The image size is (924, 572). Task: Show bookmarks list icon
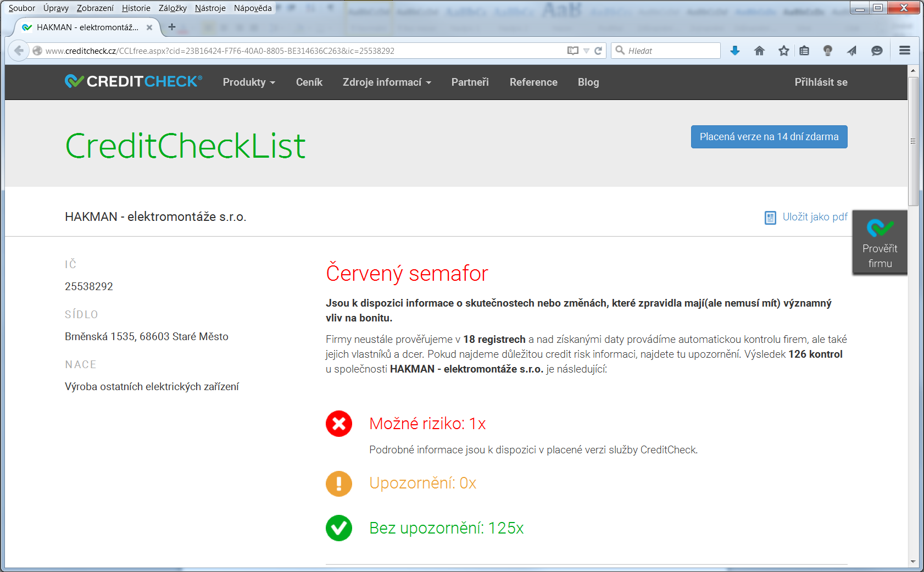click(x=804, y=51)
